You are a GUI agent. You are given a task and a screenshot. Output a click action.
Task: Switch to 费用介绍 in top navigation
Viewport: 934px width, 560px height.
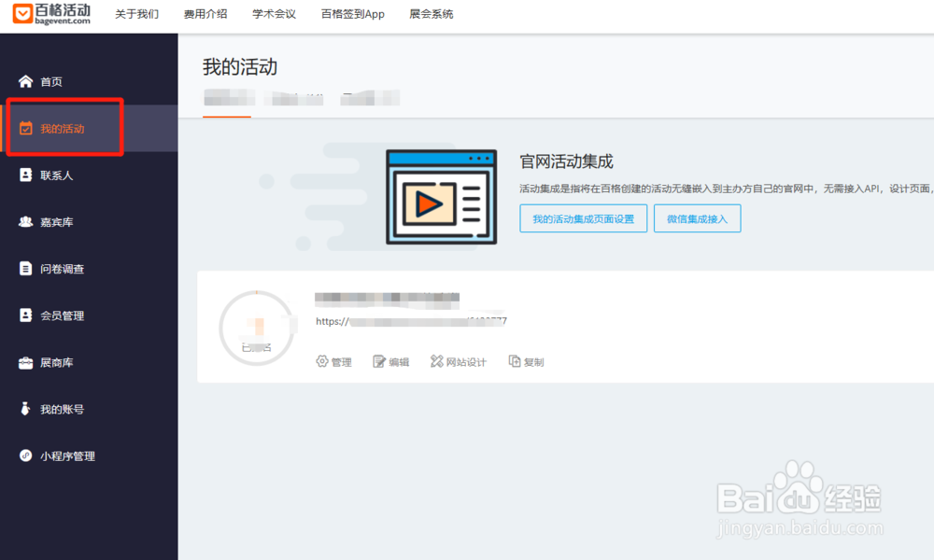click(205, 14)
